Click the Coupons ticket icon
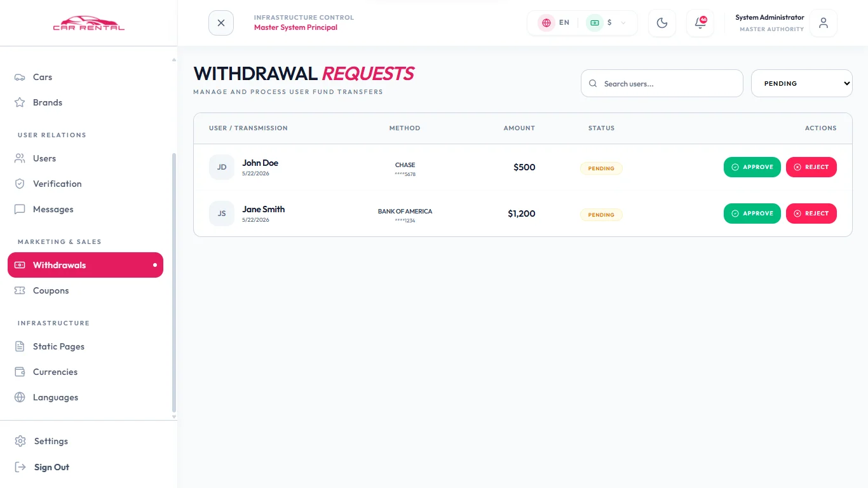Screen dimensions: 868x488 click(x=20, y=290)
